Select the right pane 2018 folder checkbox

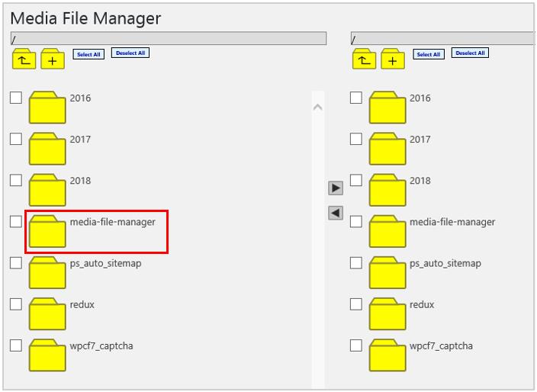pos(355,180)
